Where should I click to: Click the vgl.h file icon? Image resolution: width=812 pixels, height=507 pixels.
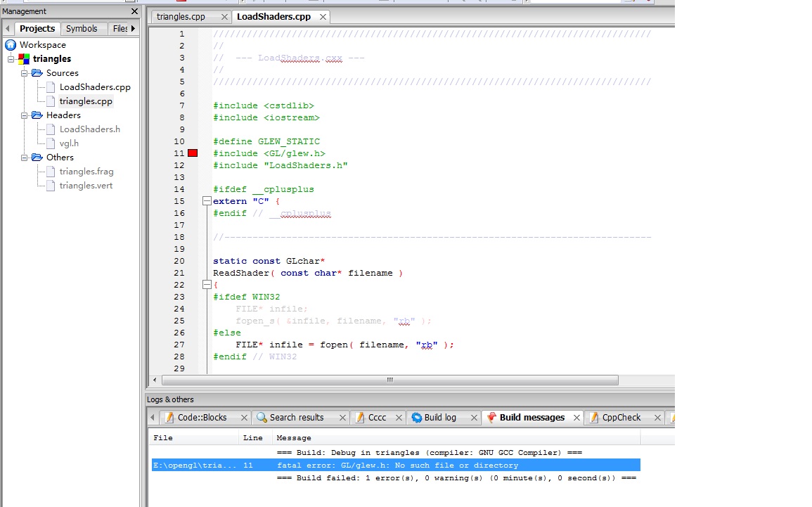point(51,143)
